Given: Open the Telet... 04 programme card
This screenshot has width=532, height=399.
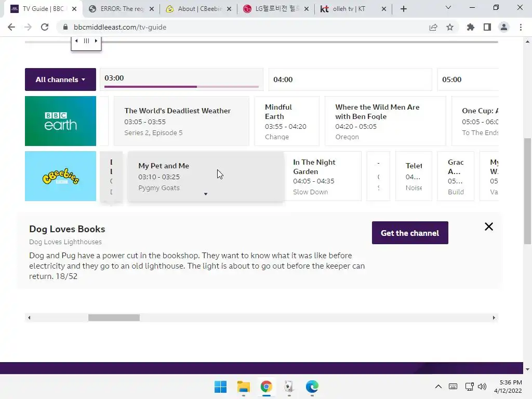Looking at the screenshot, I should (x=414, y=176).
